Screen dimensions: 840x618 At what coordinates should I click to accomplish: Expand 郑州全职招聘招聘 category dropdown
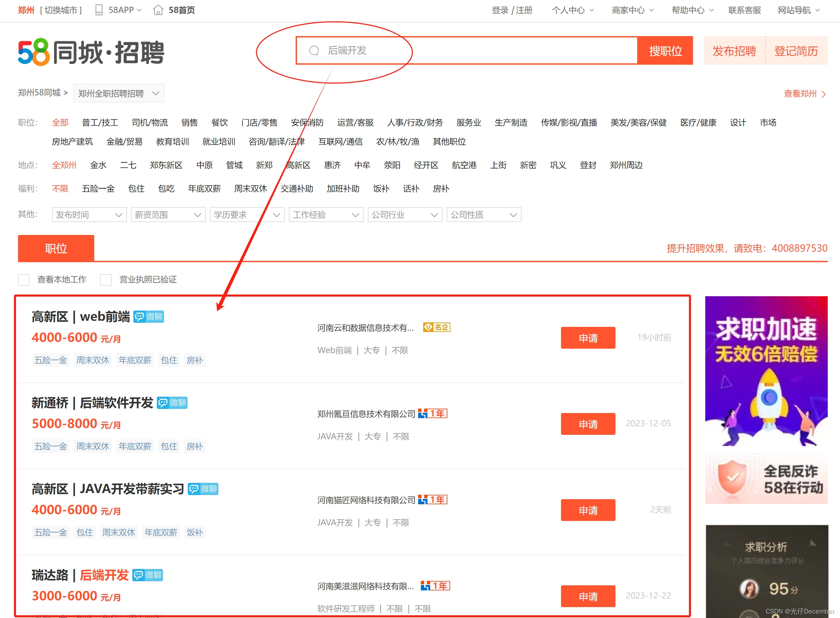point(118,94)
